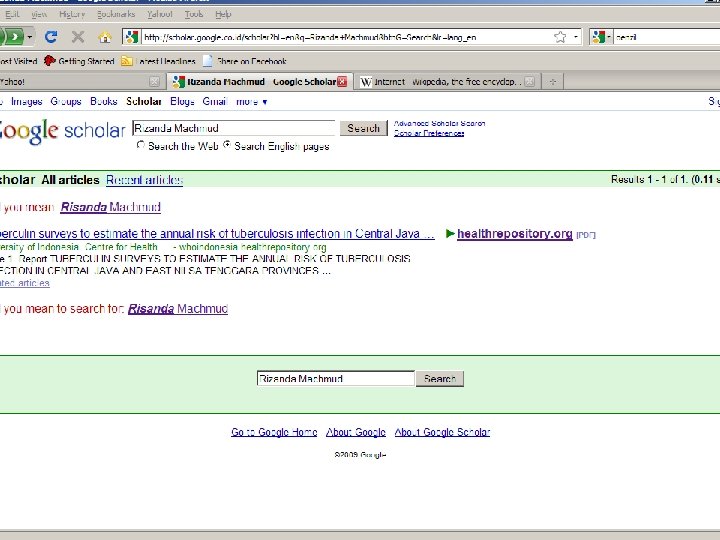The height and width of the screenshot is (540, 720).
Task: Close the Wikipedia tab
Action: (529, 82)
